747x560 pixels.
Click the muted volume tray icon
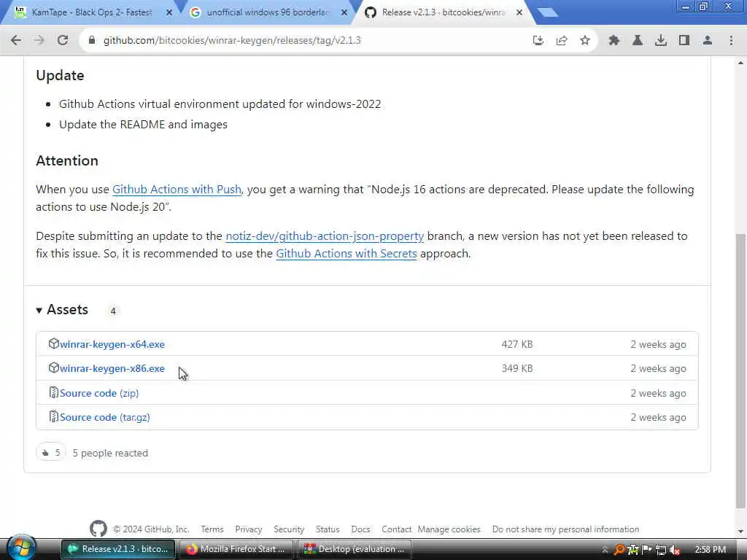pos(675,550)
